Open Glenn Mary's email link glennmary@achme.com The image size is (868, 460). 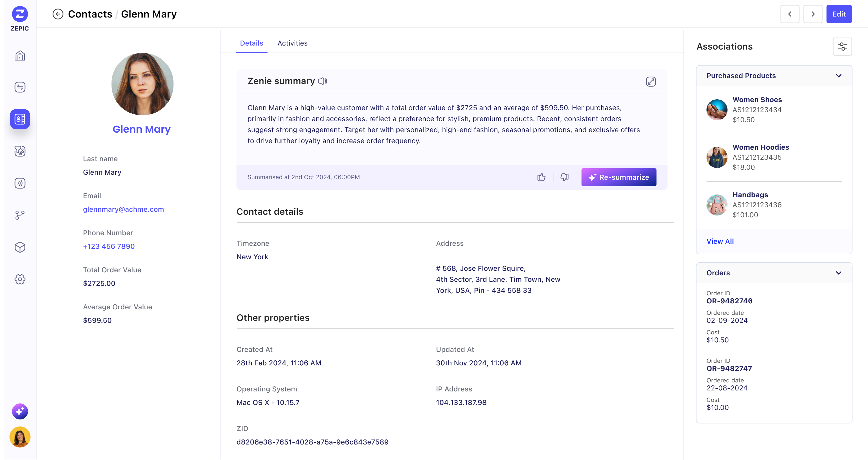(x=123, y=209)
